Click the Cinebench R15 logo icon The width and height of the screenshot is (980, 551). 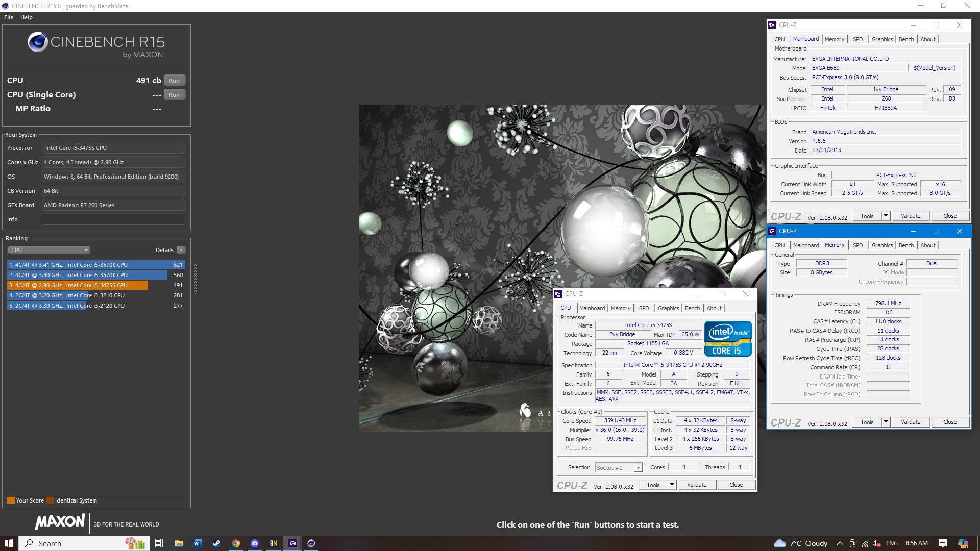point(38,42)
